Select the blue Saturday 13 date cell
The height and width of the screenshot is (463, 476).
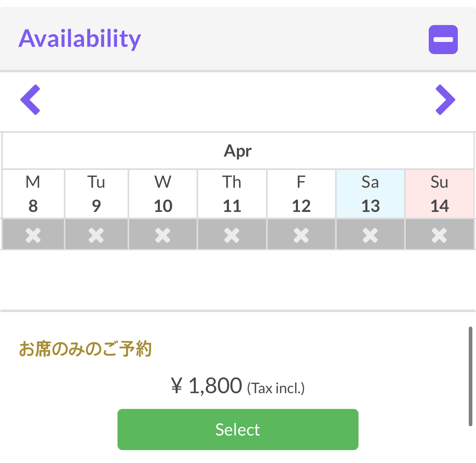[370, 194]
